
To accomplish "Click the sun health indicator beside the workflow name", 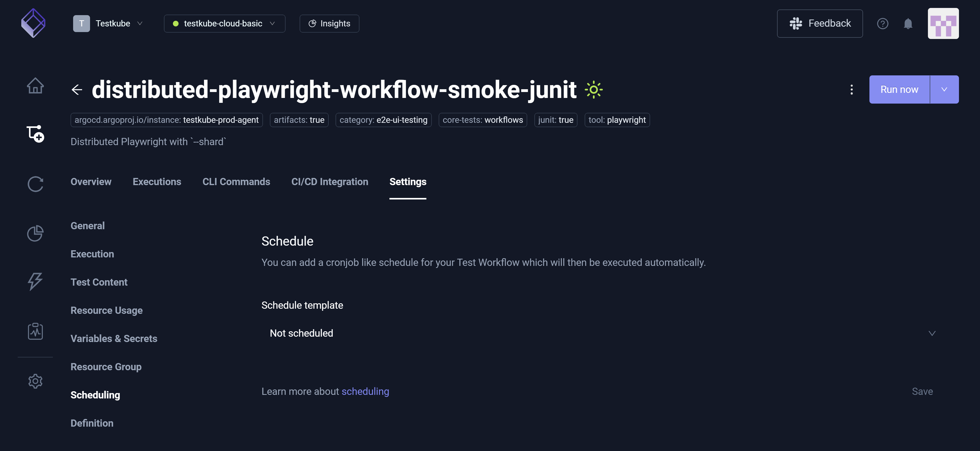I will (593, 90).
